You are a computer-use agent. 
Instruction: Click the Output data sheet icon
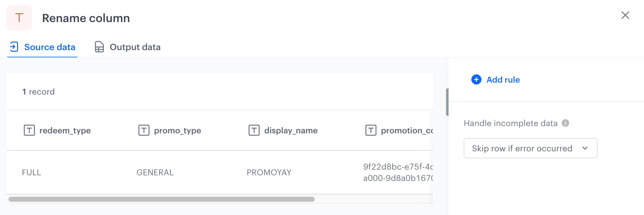(99, 47)
